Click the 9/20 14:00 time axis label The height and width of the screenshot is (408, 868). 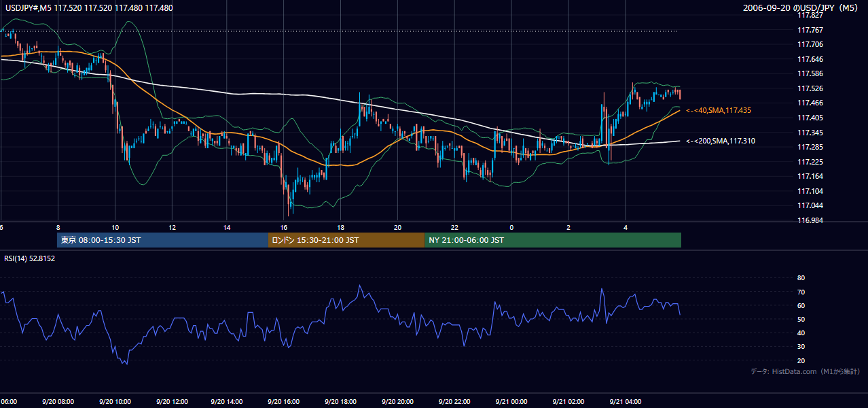pyautogui.click(x=227, y=401)
